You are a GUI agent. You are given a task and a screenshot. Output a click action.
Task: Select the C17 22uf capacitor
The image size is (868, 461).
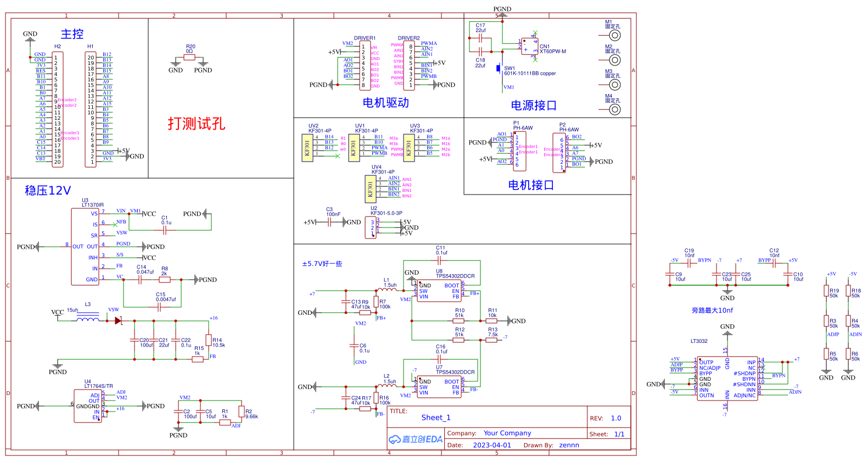point(480,38)
